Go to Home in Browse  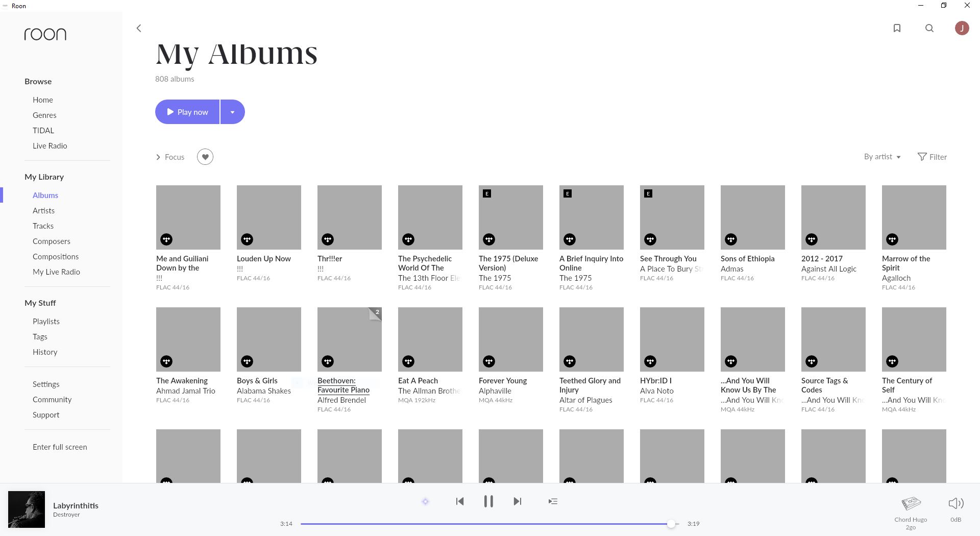coord(43,100)
